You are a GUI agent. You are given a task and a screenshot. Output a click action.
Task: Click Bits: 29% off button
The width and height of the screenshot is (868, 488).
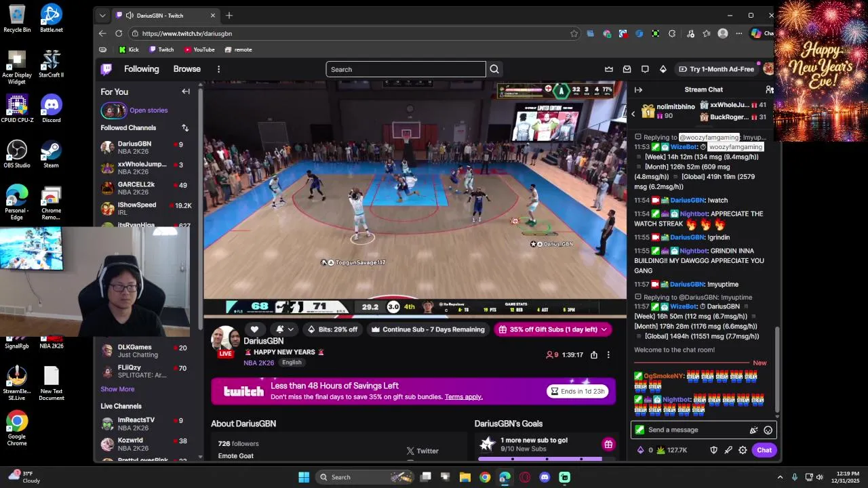pos(332,329)
